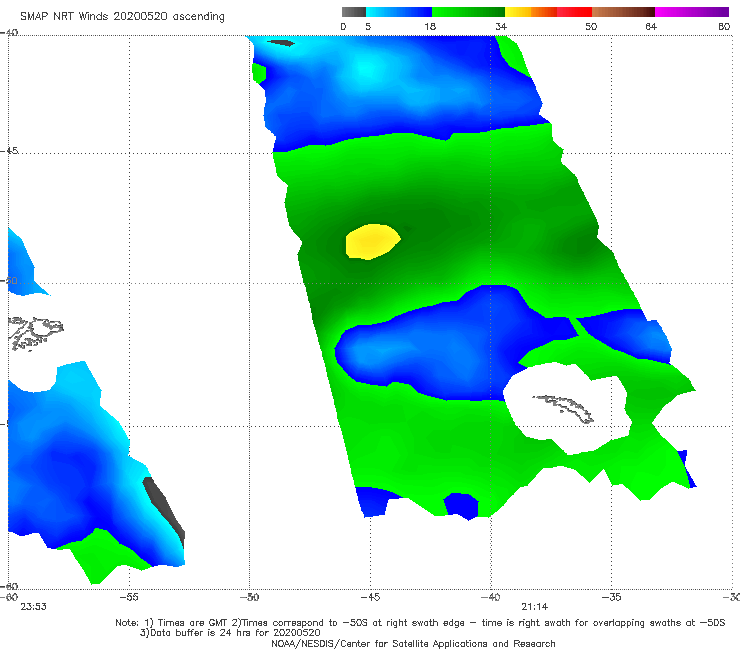The width and height of the screenshot is (740, 650).
Task: Click the South Georgia island outline in the white gap
Action: (564, 408)
